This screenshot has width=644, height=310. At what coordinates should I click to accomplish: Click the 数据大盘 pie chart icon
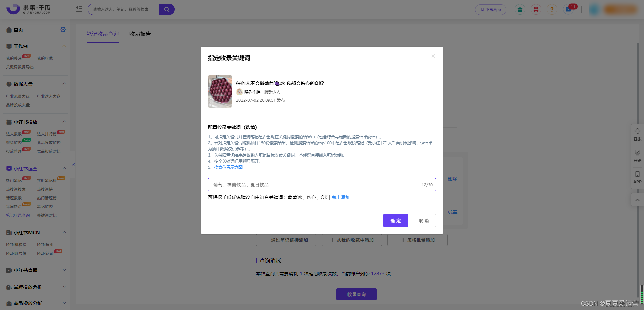9,84
